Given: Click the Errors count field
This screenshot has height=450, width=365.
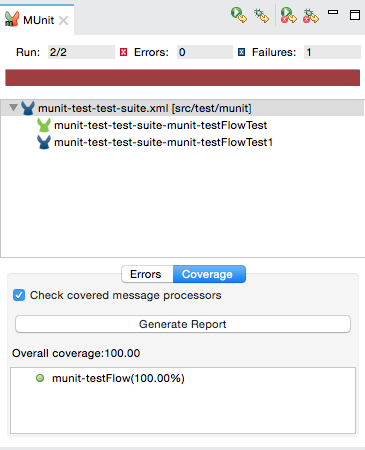Looking at the screenshot, I should pos(205,52).
